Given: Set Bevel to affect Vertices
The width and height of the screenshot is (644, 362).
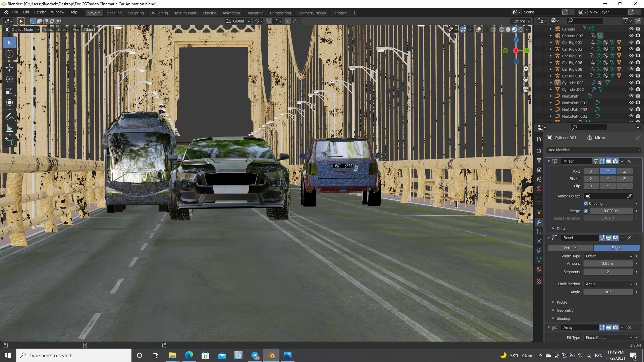Looking at the screenshot, I should point(570,248).
